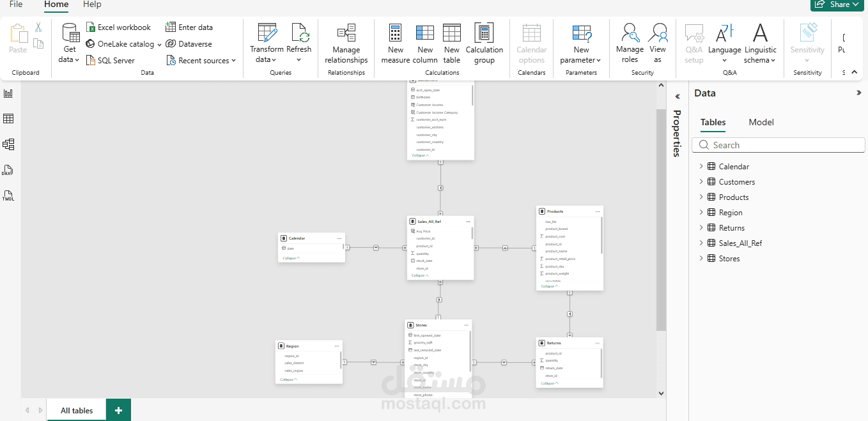
Task: Click the Cut scissors icon
Action: (x=38, y=27)
